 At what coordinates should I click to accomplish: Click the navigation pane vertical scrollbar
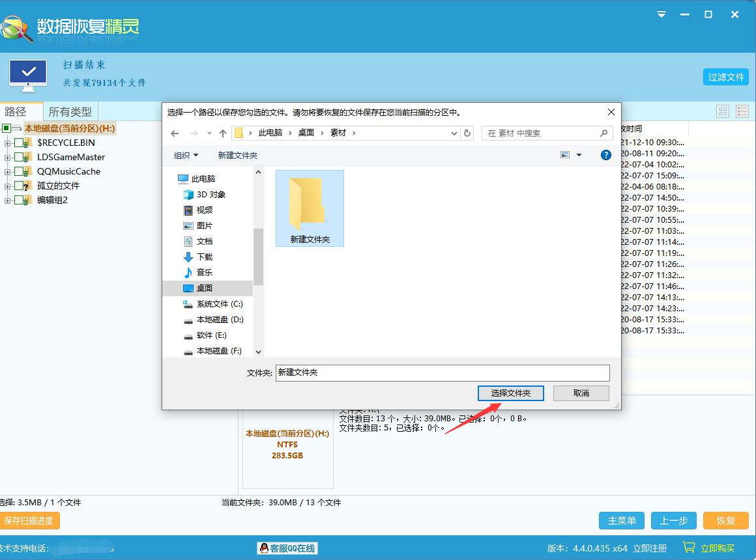[258, 256]
